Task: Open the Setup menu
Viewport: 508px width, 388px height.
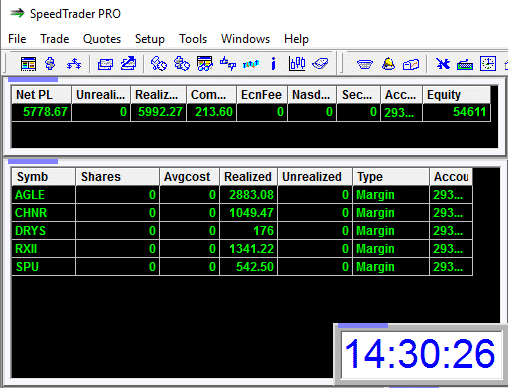Action: point(150,39)
